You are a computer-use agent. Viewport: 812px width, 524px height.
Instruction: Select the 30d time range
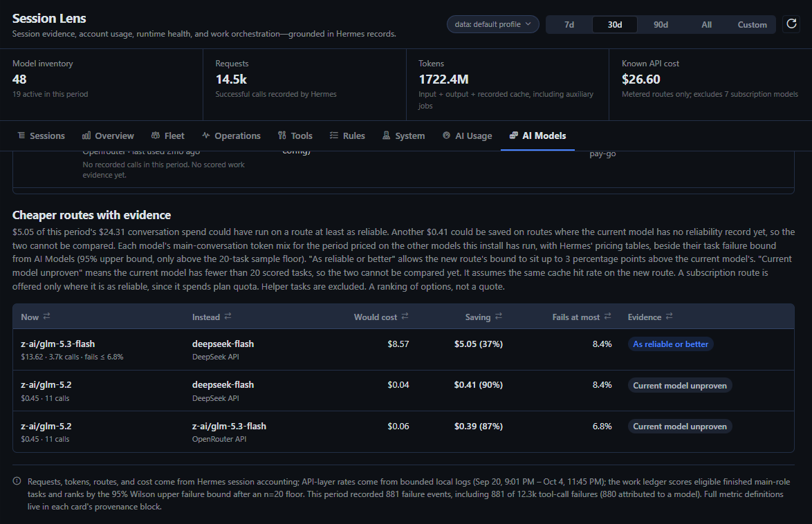point(615,24)
